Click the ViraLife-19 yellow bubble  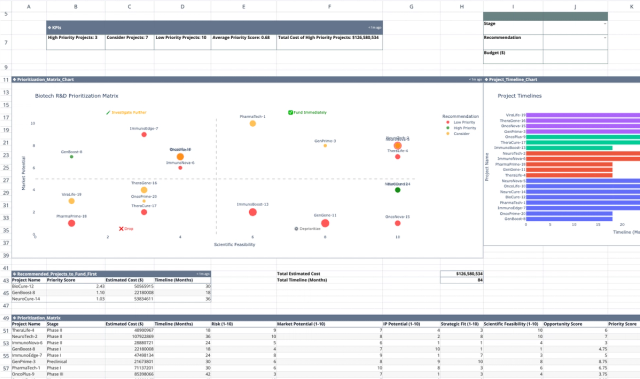click(x=71, y=201)
